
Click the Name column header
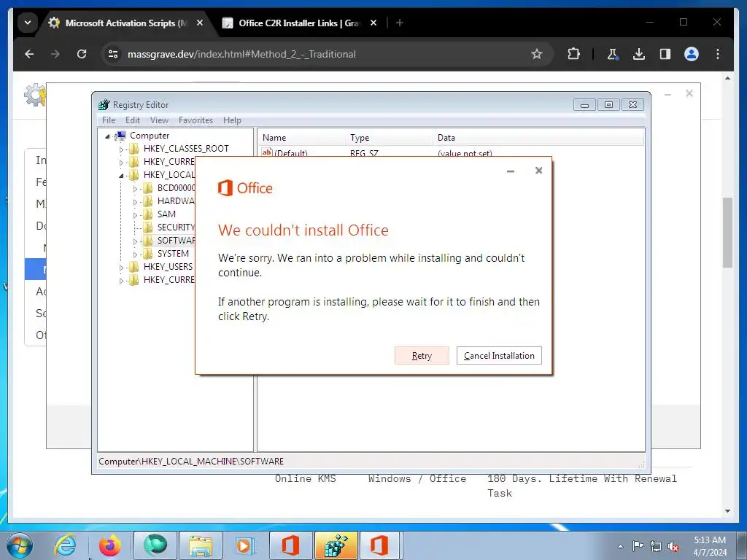(301, 138)
